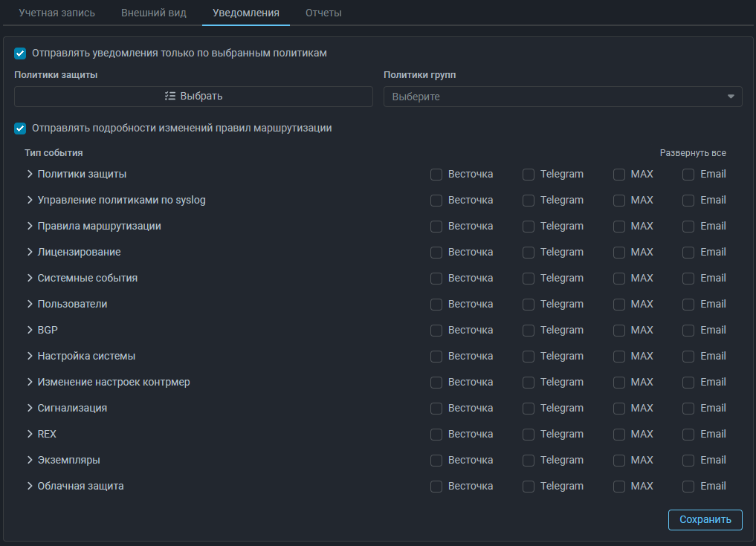Check Telegram for syslog policy management
The height and width of the screenshot is (546, 756).
[x=529, y=201]
